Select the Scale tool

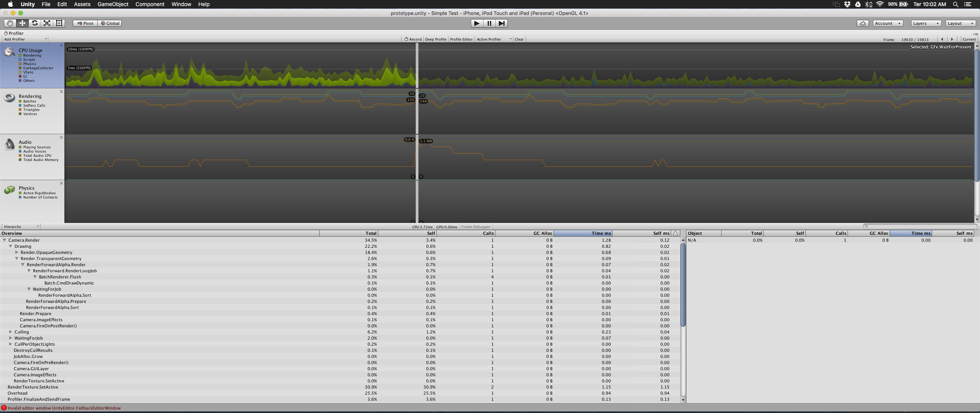pyautogui.click(x=47, y=23)
